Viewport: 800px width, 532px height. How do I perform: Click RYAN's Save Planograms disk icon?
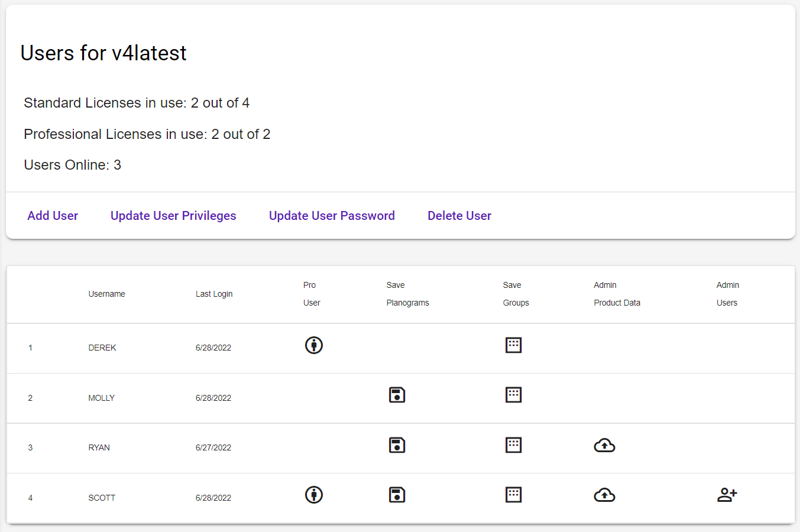click(x=397, y=445)
